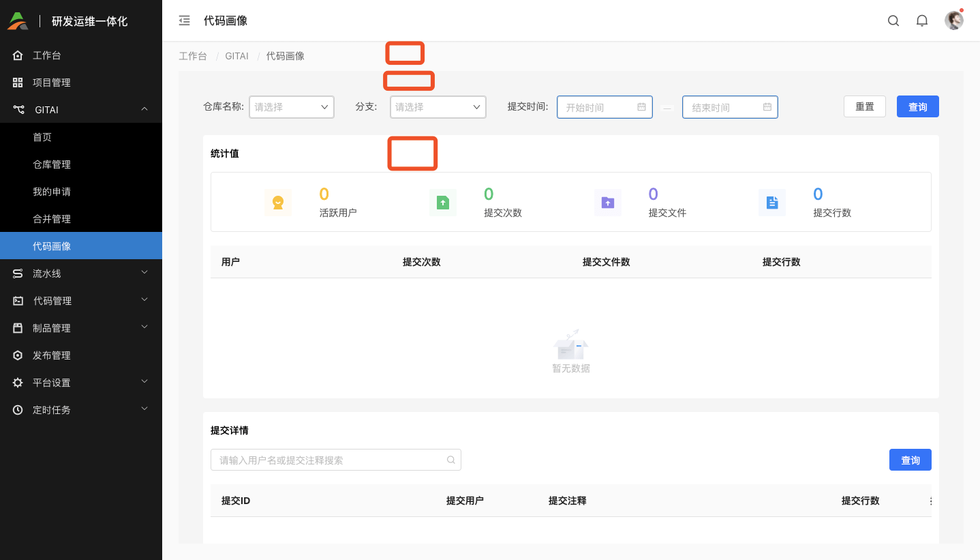This screenshot has width=980, height=560.
Task: Click the 代码管理 icon
Action: coord(18,301)
